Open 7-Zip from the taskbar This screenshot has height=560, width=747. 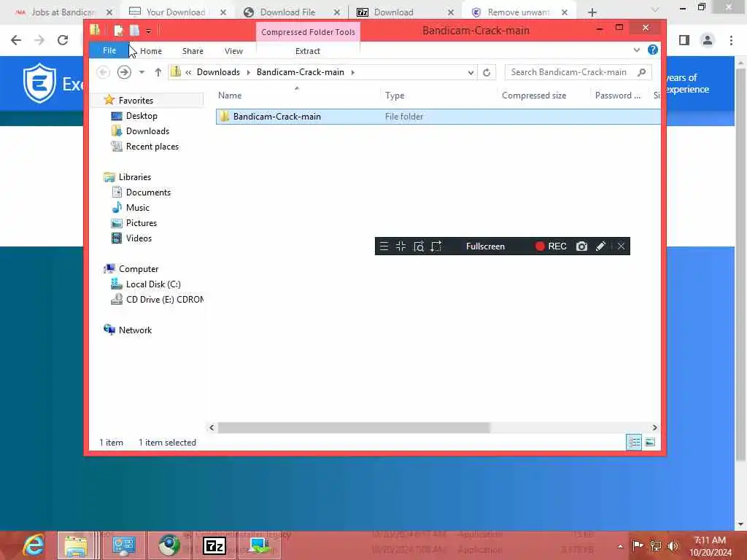point(214,545)
